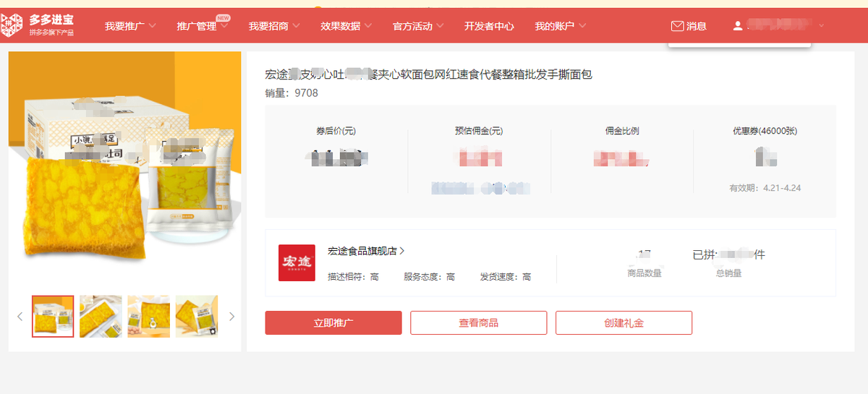Click the 发货速度: 高 rating
The image size is (868, 394).
tap(506, 277)
